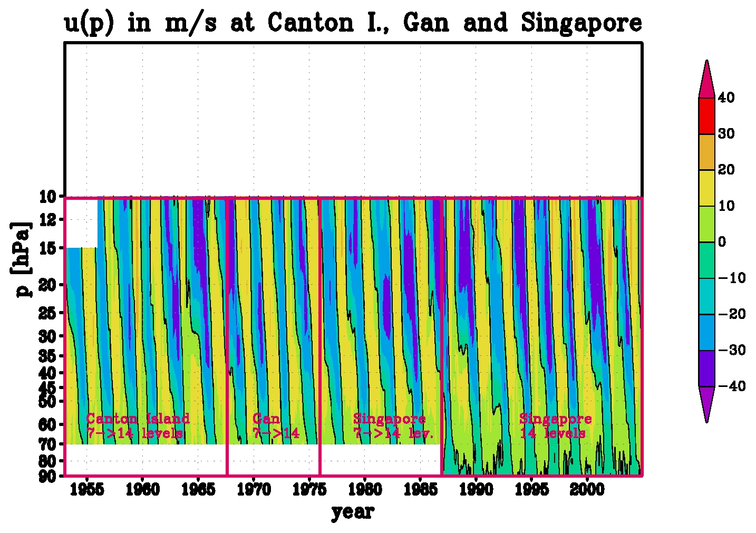Click the 'Gan' annotation text
This screenshot has width=756, height=533.
click(266, 419)
